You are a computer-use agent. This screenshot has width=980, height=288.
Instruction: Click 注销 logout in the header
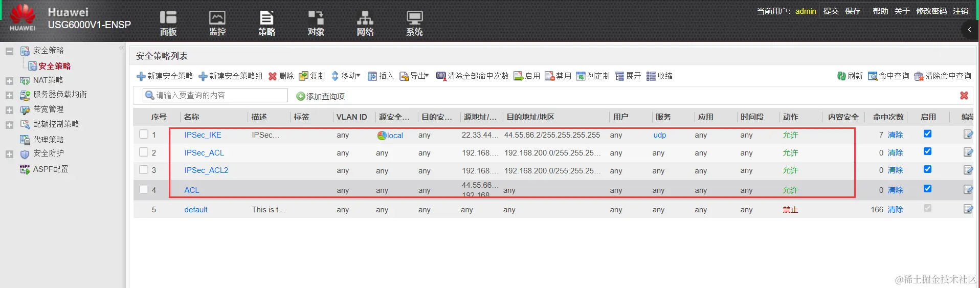tap(961, 11)
